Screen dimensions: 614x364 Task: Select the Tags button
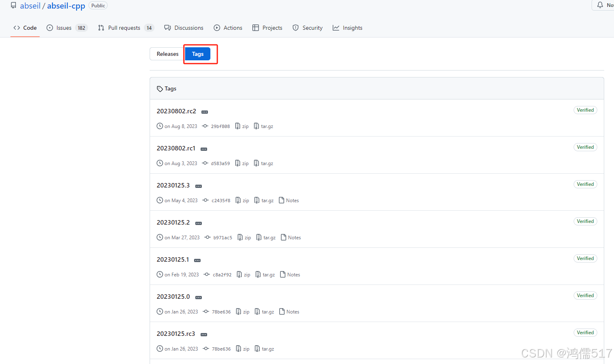point(198,54)
